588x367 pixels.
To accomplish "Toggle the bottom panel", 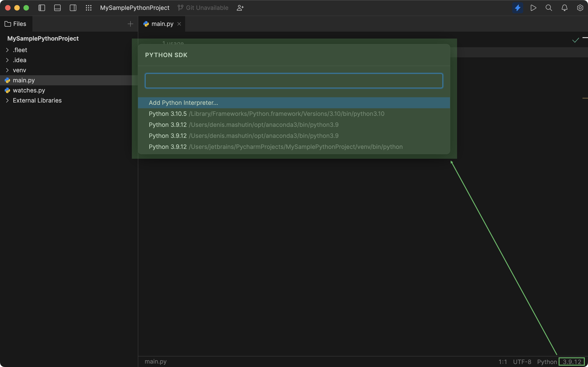I will pos(57,8).
